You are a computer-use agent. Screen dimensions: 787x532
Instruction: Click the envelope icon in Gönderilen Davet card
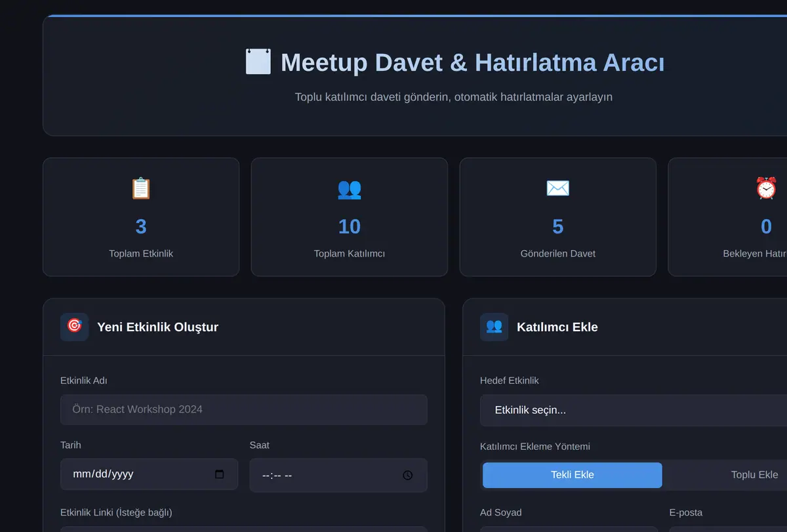(558, 188)
